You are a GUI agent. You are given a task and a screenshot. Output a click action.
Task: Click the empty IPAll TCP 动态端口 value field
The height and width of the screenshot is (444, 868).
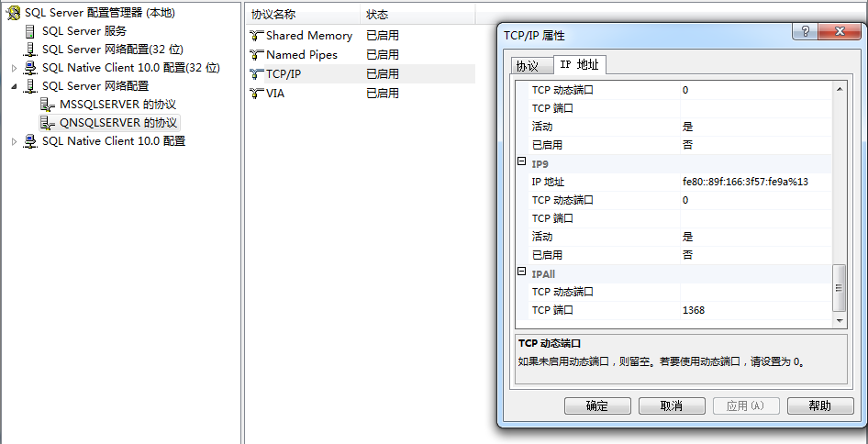pos(756,292)
